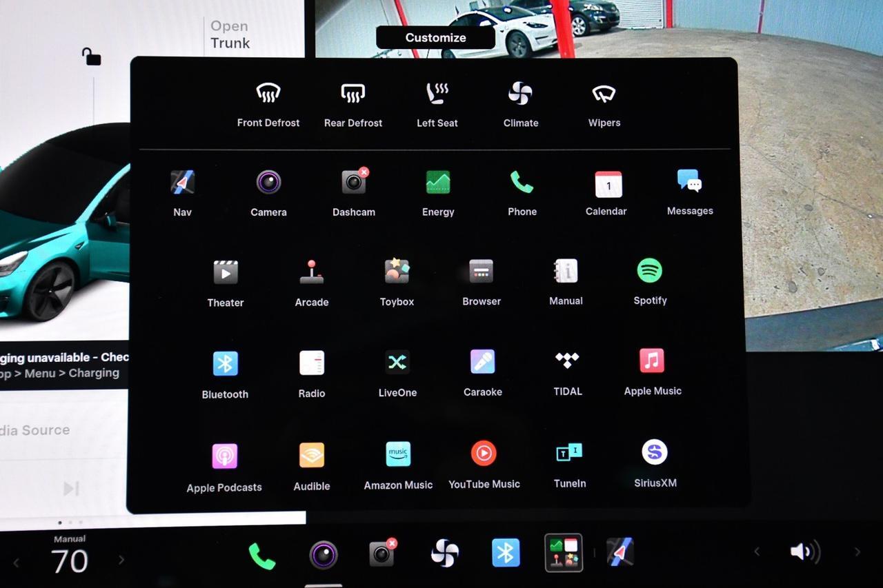Turn on Front Defrost

tap(268, 105)
